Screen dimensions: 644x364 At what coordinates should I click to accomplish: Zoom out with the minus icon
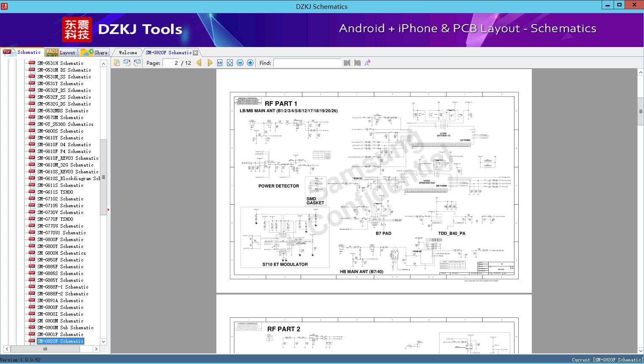pyautogui.click(x=240, y=63)
